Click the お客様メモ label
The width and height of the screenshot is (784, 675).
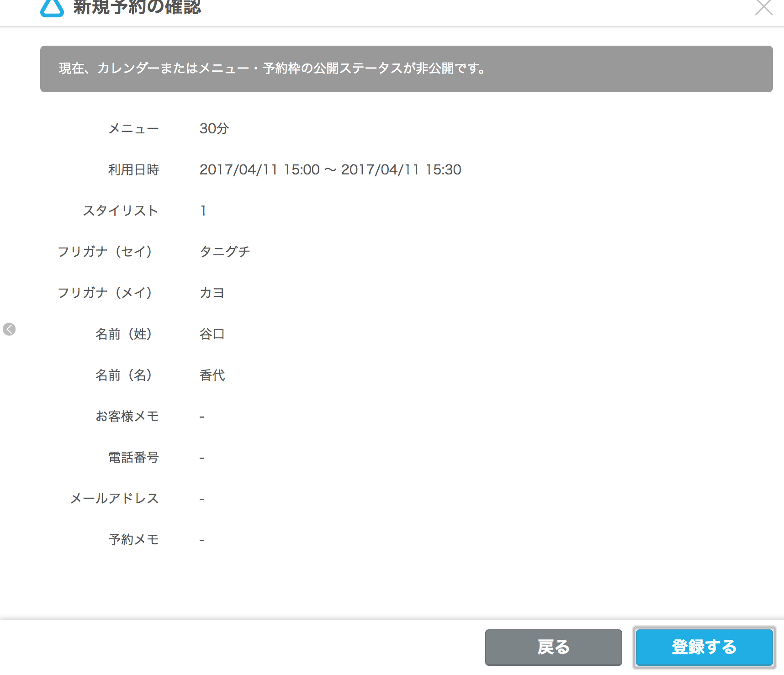click(x=127, y=416)
